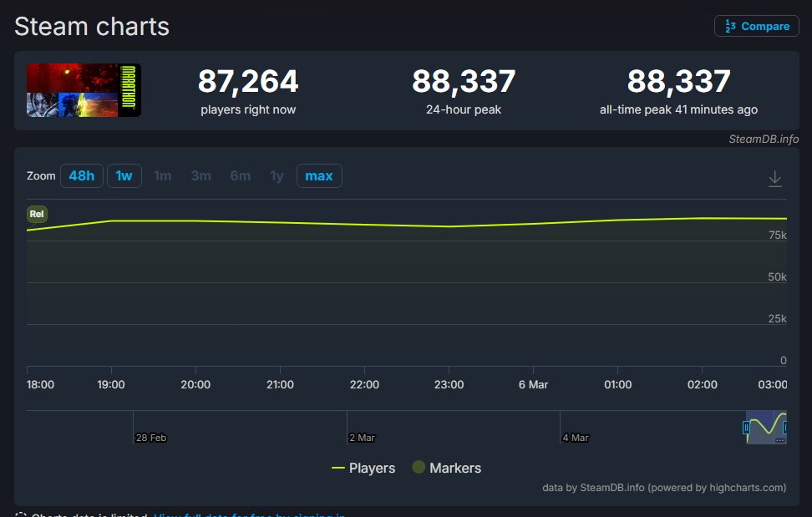Click the 2 Mar navigator date label
Image resolution: width=812 pixels, height=517 pixels.
tap(362, 438)
